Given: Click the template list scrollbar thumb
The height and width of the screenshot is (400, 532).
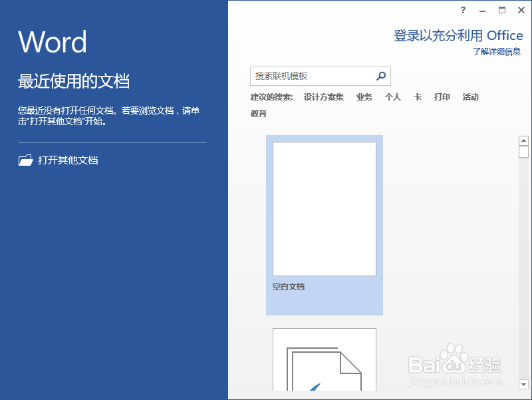Looking at the screenshot, I should (523, 152).
